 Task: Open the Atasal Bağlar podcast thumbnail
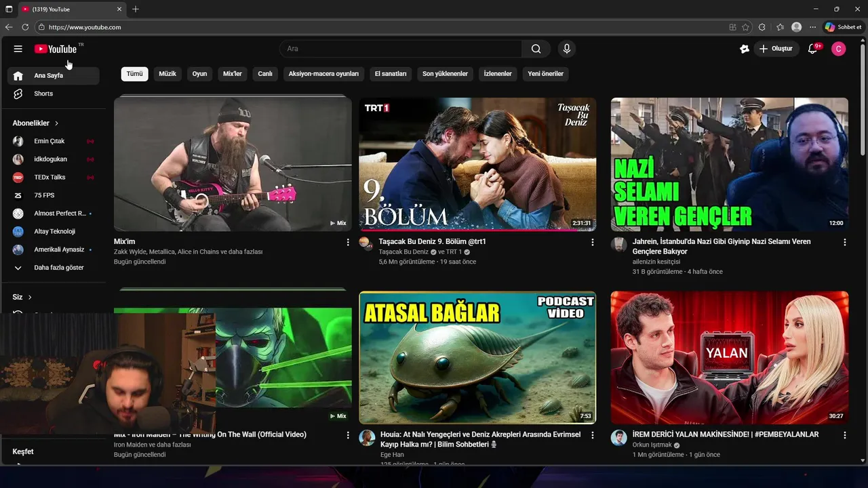[x=477, y=358]
